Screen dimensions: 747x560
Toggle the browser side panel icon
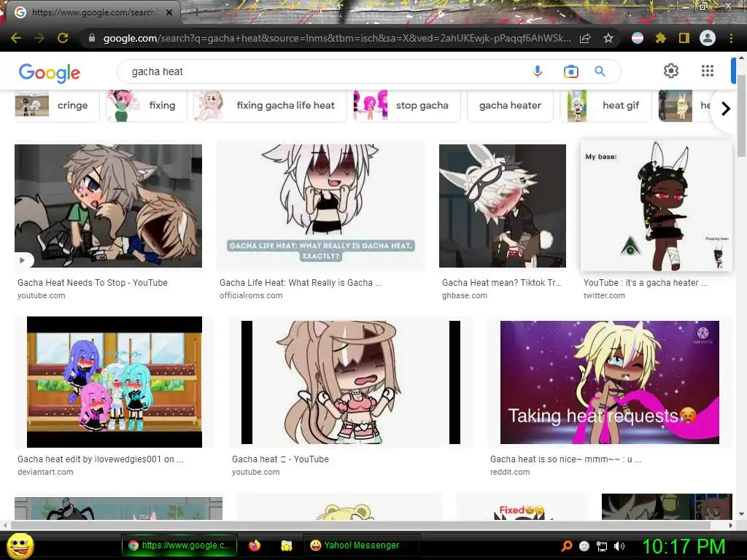[x=684, y=38]
